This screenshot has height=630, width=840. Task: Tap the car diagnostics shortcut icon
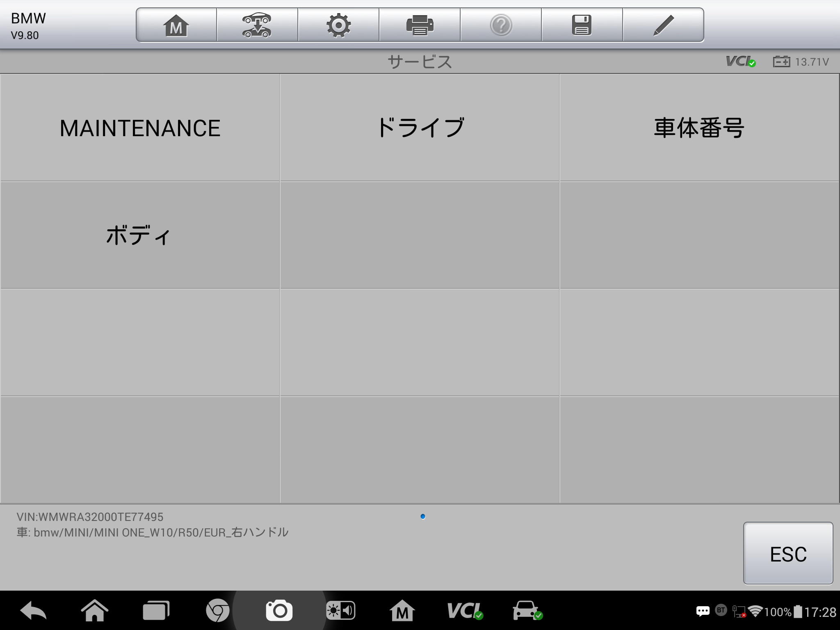coord(527,611)
